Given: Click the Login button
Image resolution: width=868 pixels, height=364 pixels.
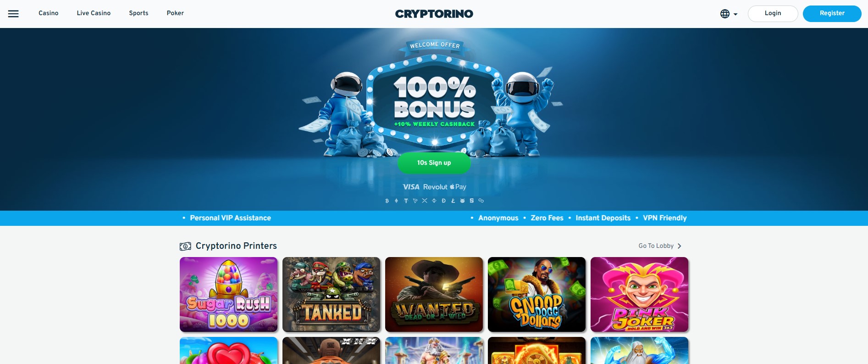Looking at the screenshot, I should (x=773, y=13).
